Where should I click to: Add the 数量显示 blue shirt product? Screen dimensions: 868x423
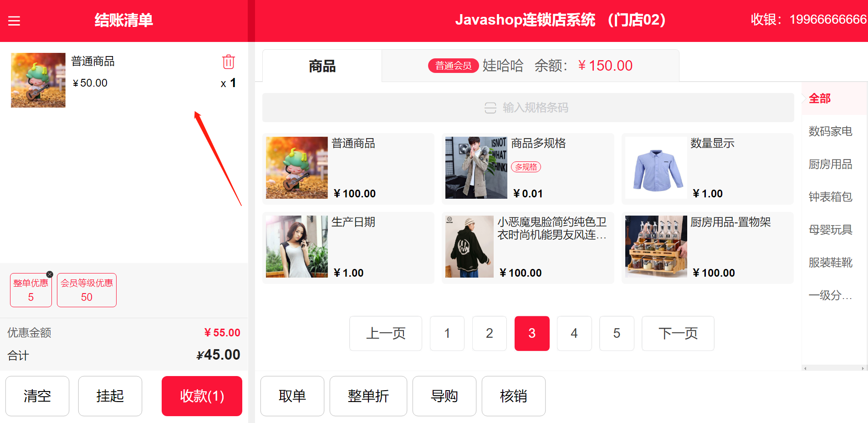707,169
